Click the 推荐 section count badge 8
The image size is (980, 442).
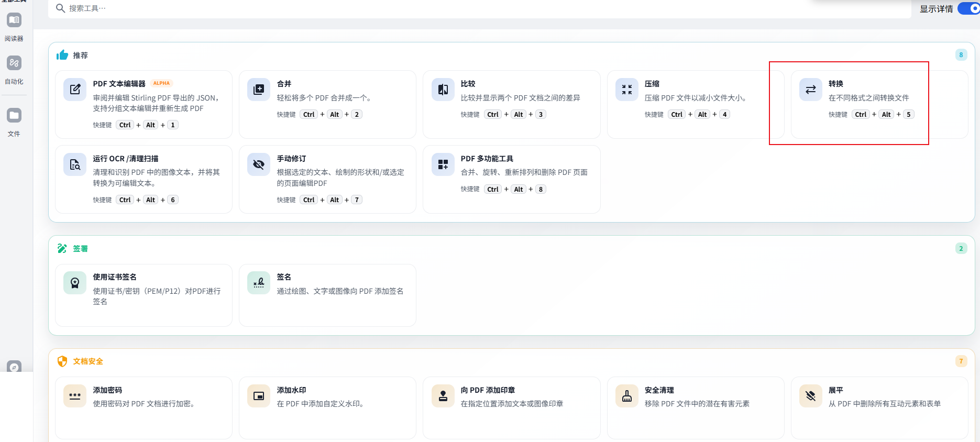pyautogui.click(x=961, y=55)
